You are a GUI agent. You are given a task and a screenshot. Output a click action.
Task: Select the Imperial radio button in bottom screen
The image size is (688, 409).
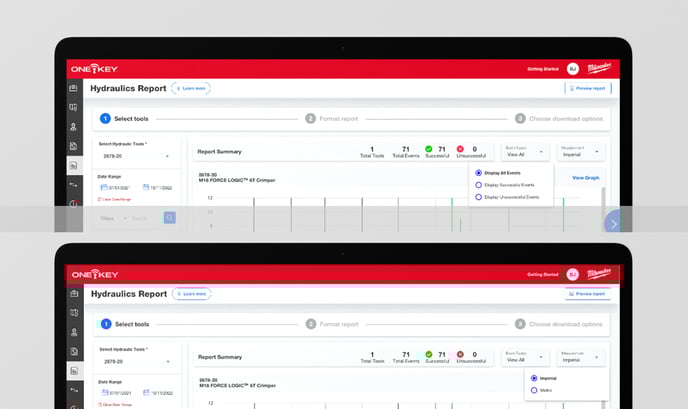point(534,378)
